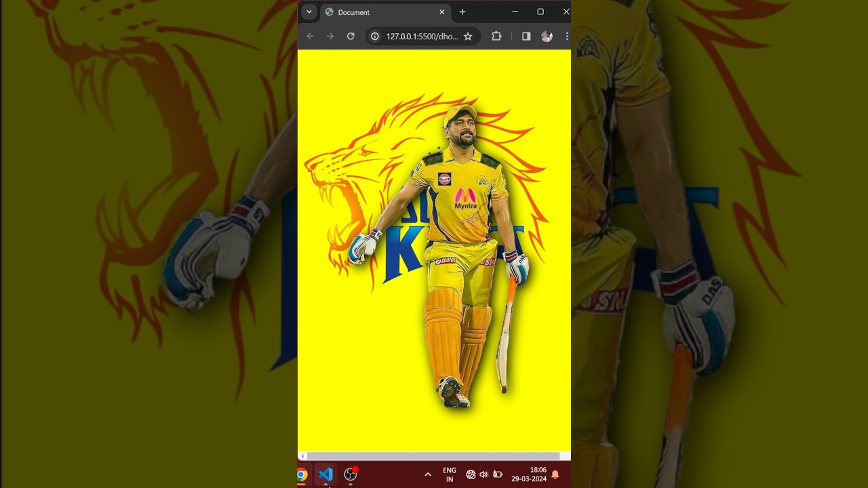Go forward to the next page

click(330, 37)
